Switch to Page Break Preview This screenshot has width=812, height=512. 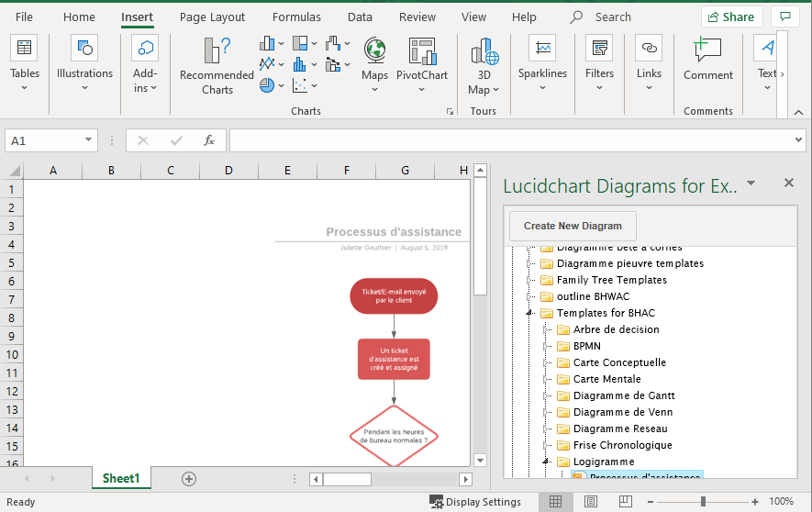626,501
